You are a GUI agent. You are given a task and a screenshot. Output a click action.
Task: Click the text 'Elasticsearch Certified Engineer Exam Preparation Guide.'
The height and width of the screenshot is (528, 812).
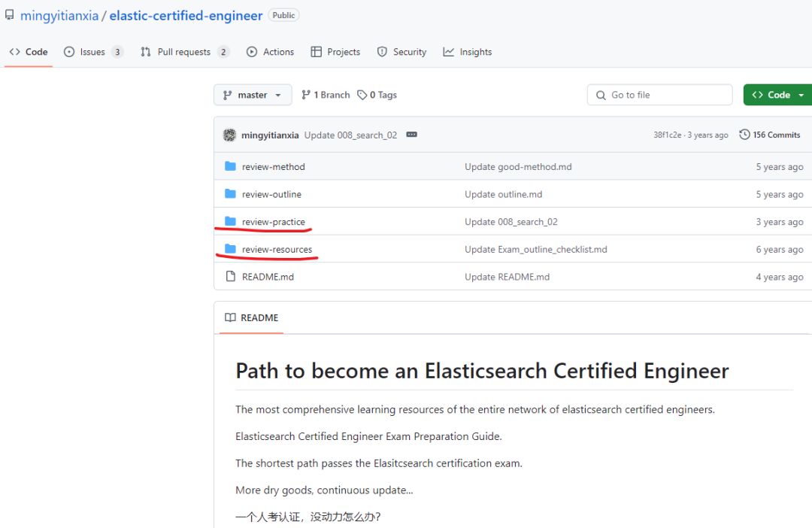click(x=368, y=436)
